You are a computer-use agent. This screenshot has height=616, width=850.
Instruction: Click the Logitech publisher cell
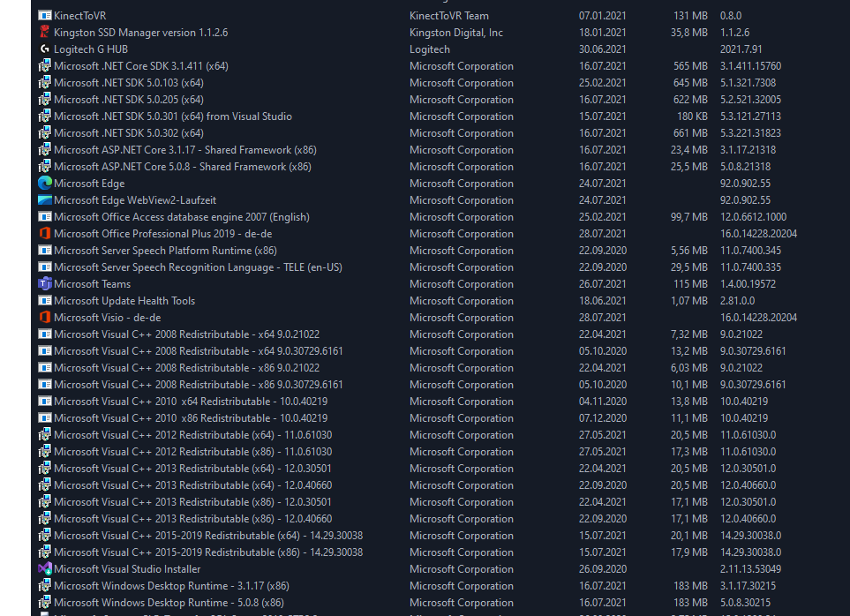click(429, 49)
